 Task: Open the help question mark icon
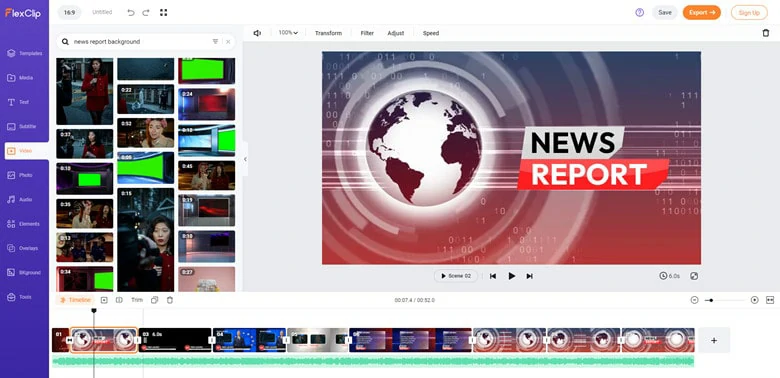640,12
